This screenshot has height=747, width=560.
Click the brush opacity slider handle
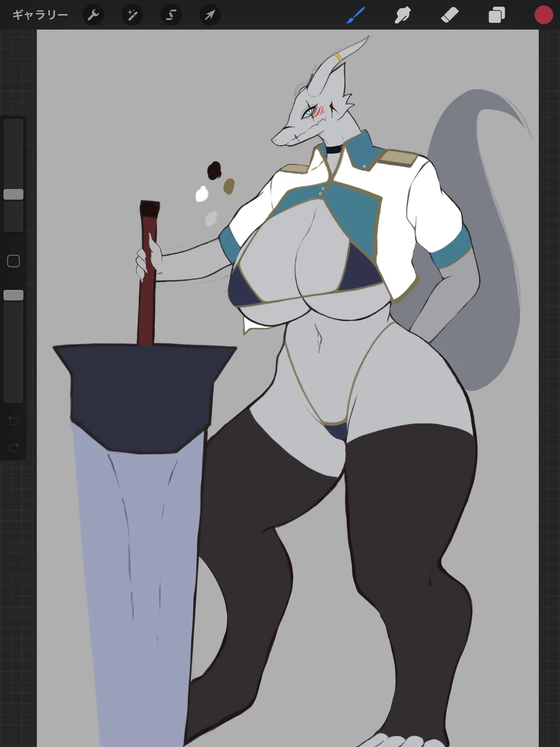[14, 295]
